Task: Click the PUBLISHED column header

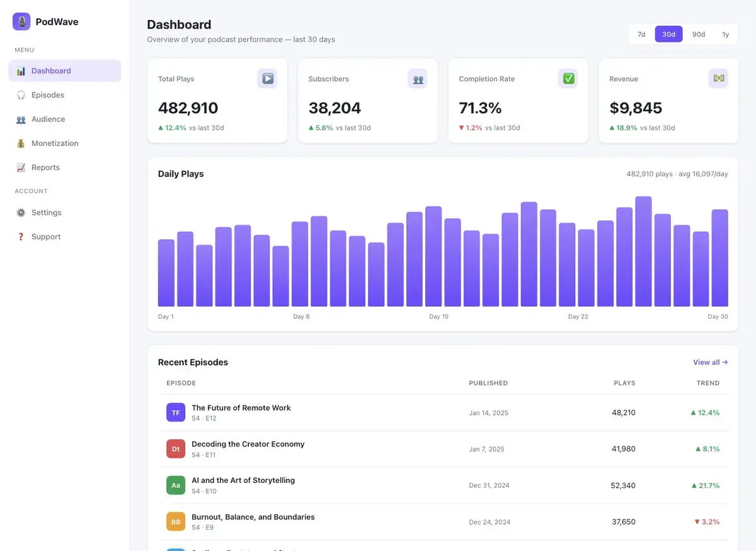Action: (488, 383)
